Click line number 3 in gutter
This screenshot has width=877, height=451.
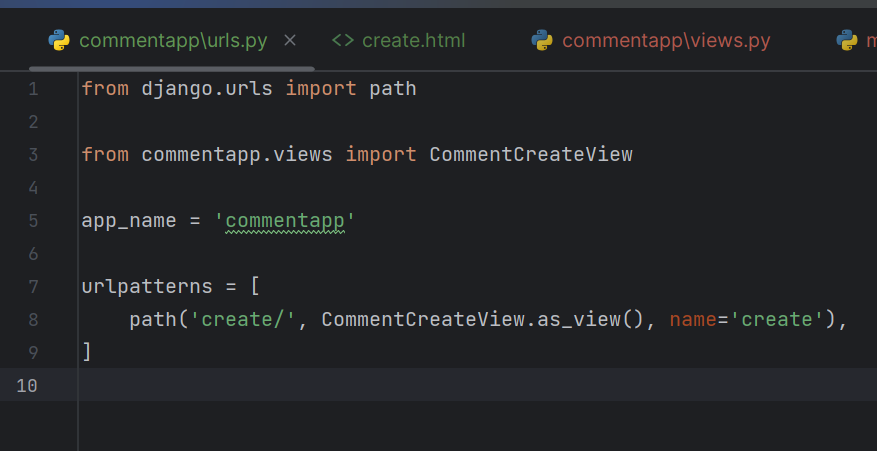point(33,154)
